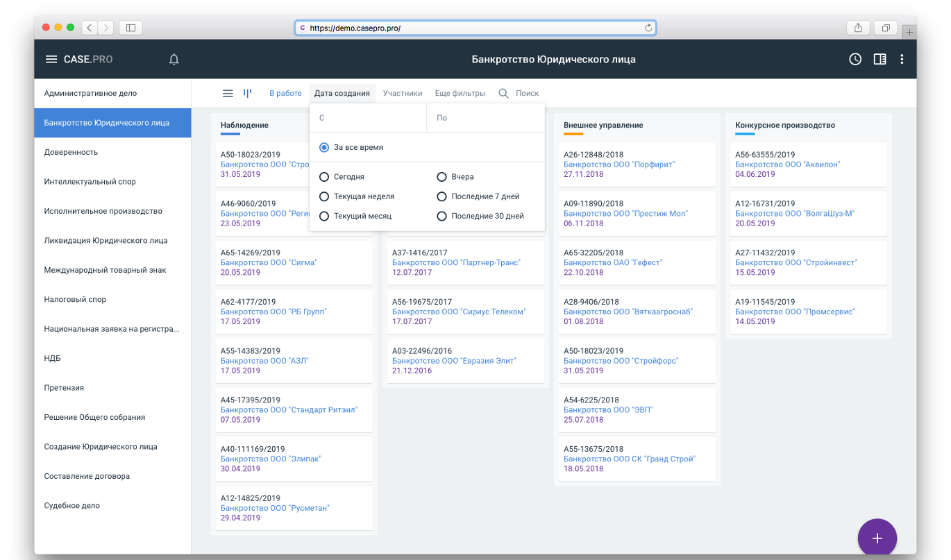The height and width of the screenshot is (560, 951).
Task: Select the "Текущий месяц" radio option
Action: 324,216
